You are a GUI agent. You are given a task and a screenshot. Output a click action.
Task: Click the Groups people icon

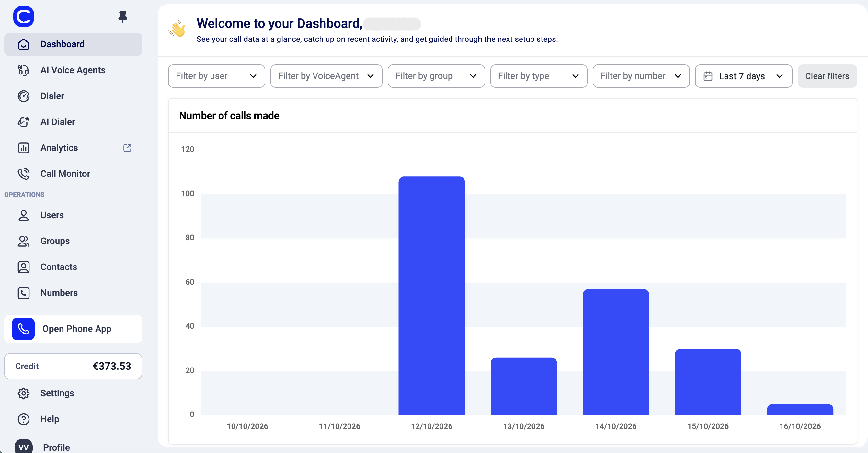(x=24, y=241)
